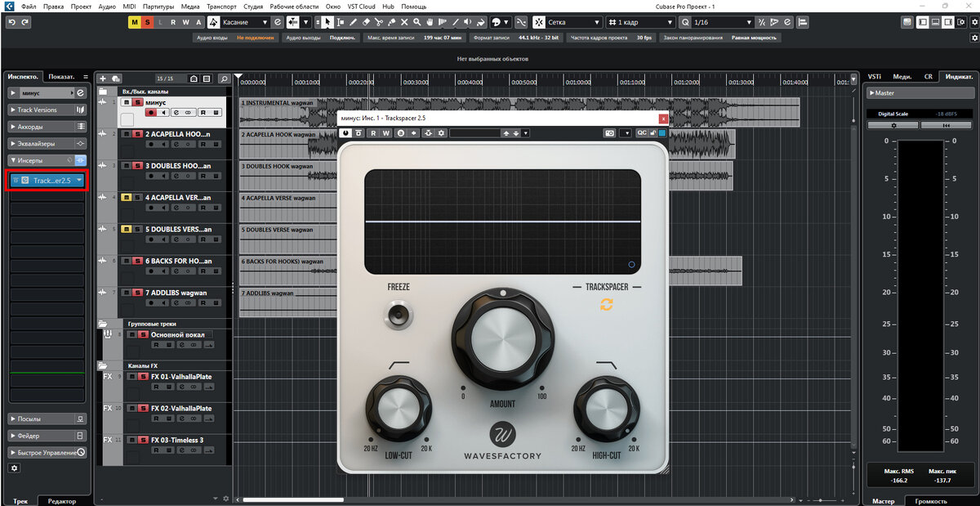Click the meter reset icon
980x506 pixels.
pyautogui.click(x=945, y=125)
